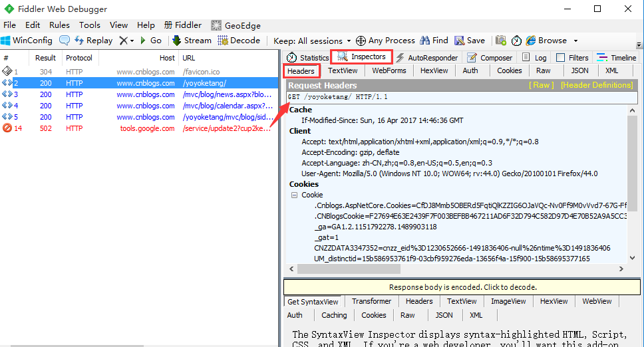
Task: Select request HexView inspector tab
Action: (434, 70)
